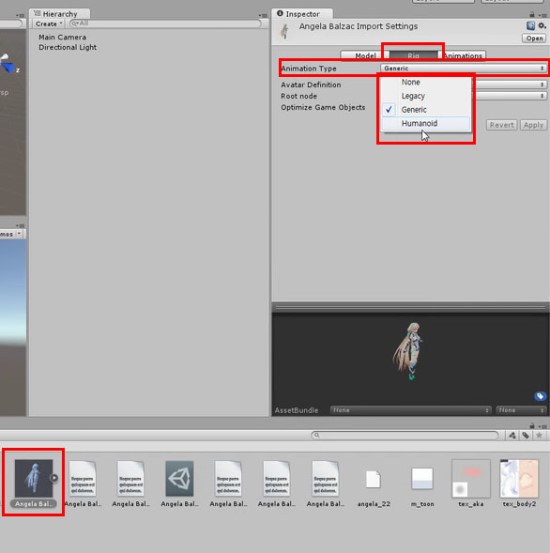Open the AssetBundle variant dropdown
Image resolution: width=550 pixels, height=553 pixels.
coord(521,410)
